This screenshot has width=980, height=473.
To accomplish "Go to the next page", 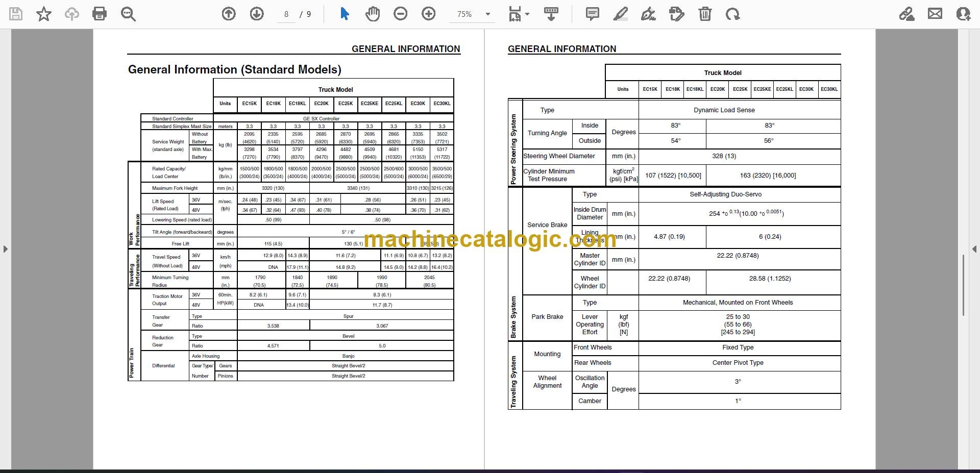I will (x=257, y=14).
